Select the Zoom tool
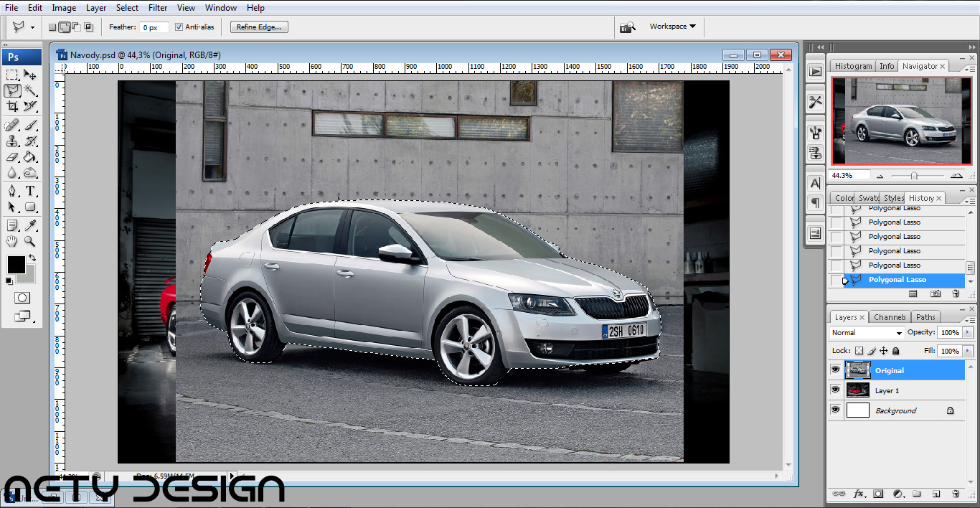 tap(30, 242)
